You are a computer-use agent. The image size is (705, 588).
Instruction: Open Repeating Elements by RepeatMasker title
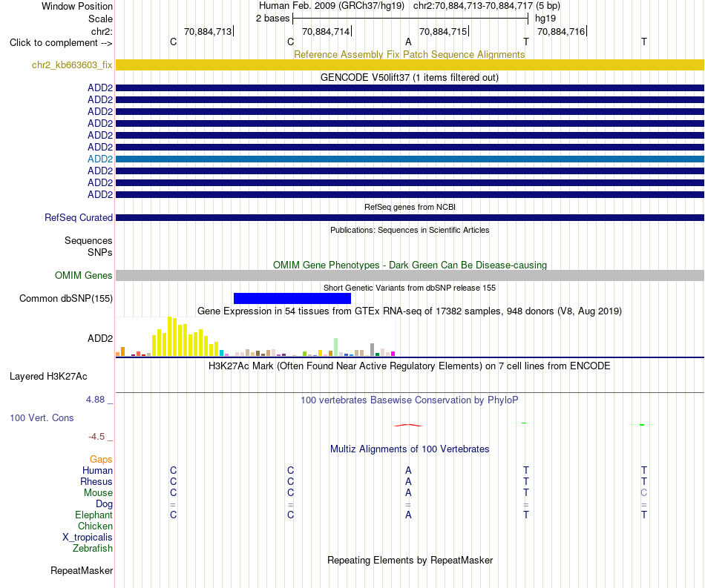[410, 560]
